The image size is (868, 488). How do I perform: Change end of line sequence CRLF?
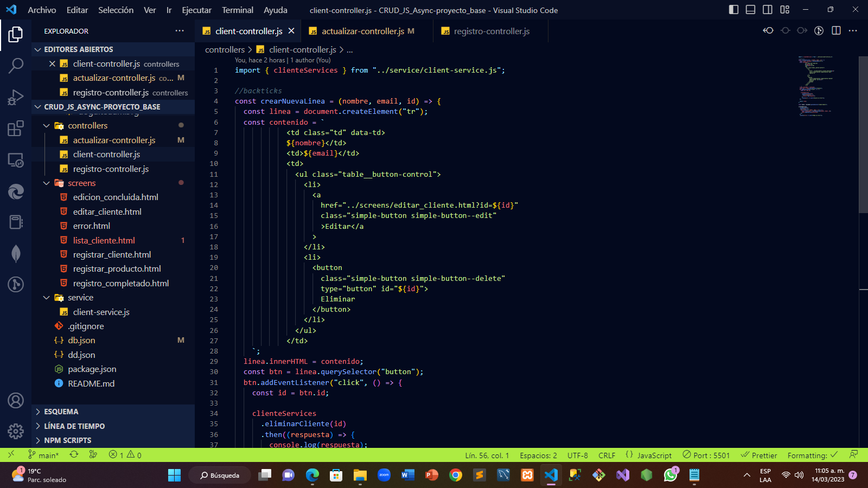(x=607, y=455)
